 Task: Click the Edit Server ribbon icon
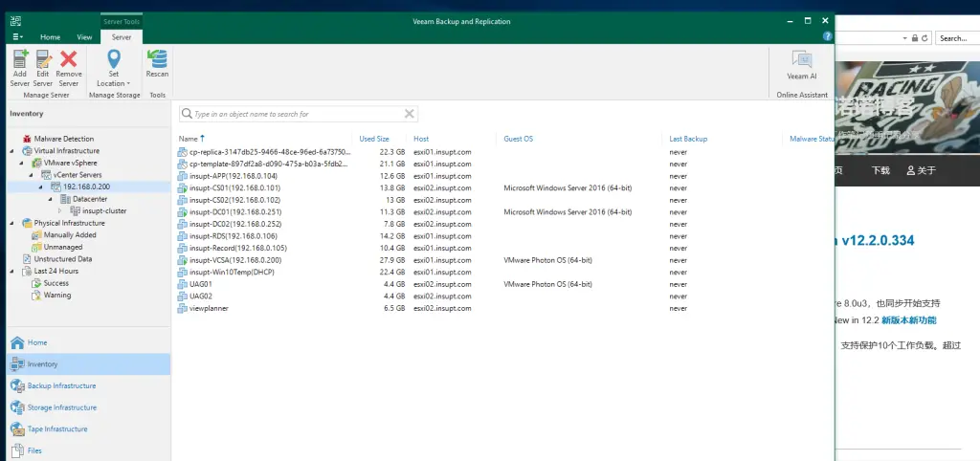coord(43,68)
